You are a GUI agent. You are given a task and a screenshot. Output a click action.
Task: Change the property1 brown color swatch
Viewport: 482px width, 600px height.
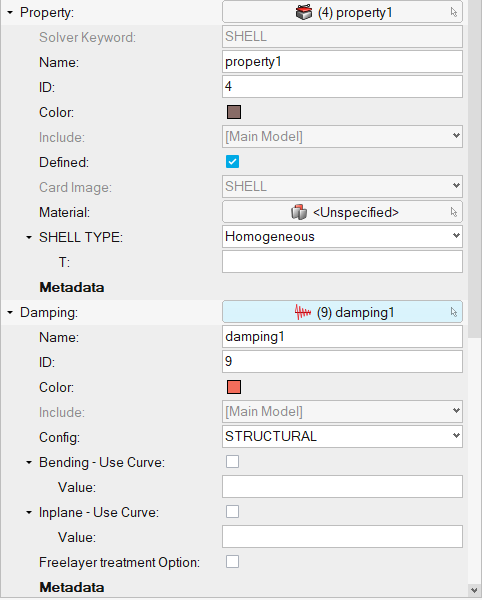click(234, 112)
